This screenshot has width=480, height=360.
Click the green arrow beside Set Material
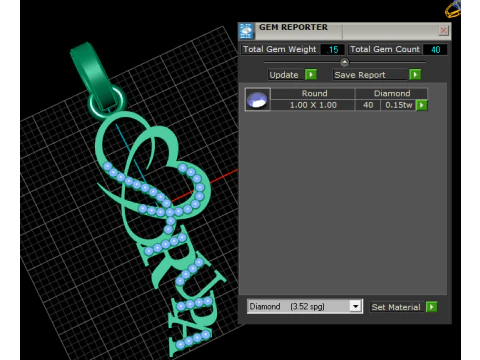click(x=431, y=307)
